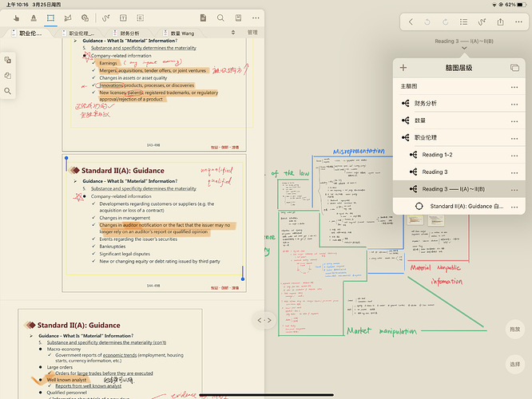Open document toolbar more options
Screen dimensions: 532x399
coord(256,18)
